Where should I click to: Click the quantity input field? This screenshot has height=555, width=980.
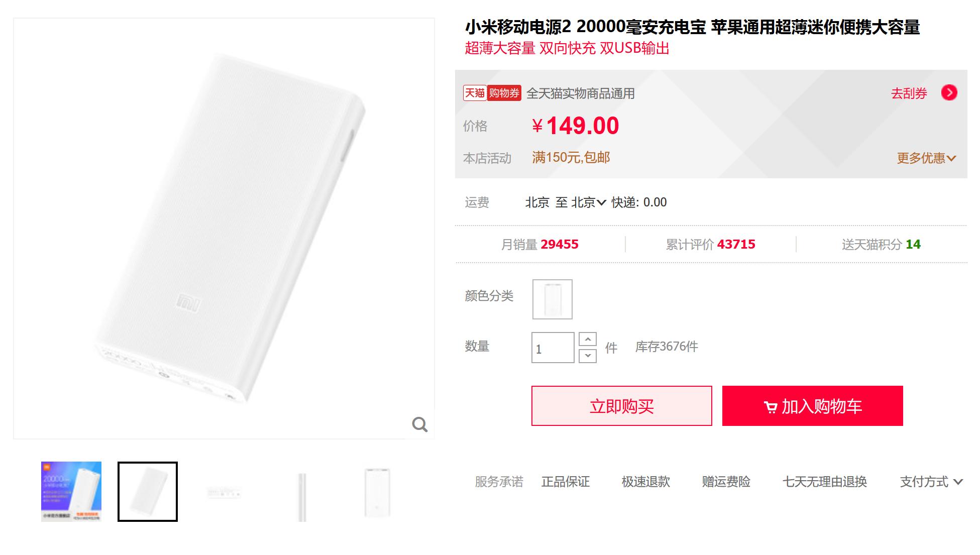(x=553, y=348)
